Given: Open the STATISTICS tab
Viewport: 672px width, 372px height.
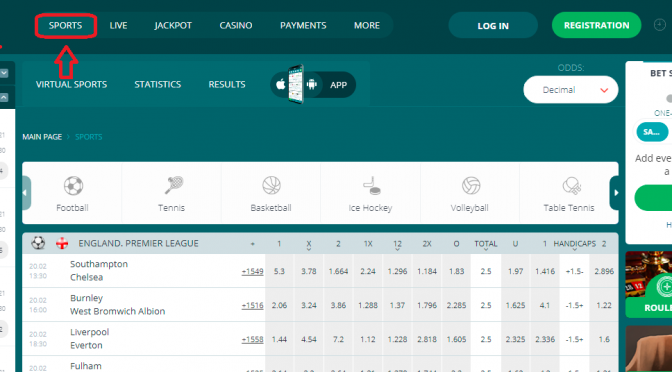Looking at the screenshot, I should 158,84.
